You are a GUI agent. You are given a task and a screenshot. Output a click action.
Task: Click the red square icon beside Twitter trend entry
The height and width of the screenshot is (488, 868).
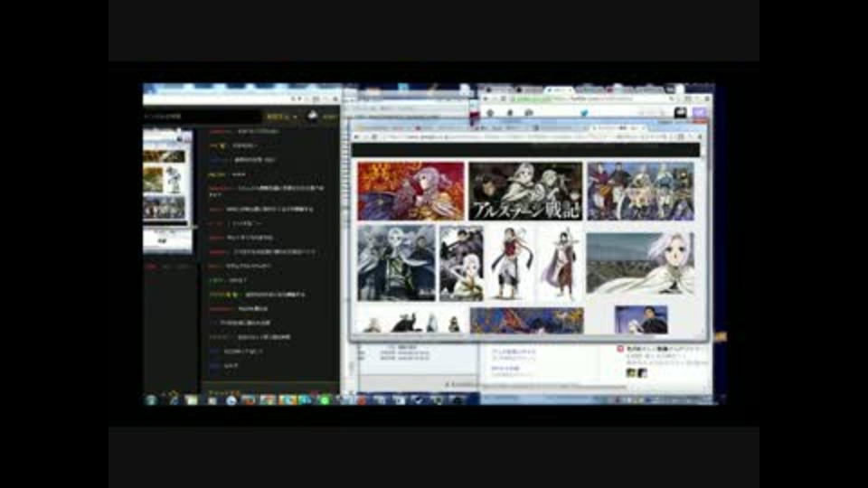pyautogui.click(x=620, y=349)
